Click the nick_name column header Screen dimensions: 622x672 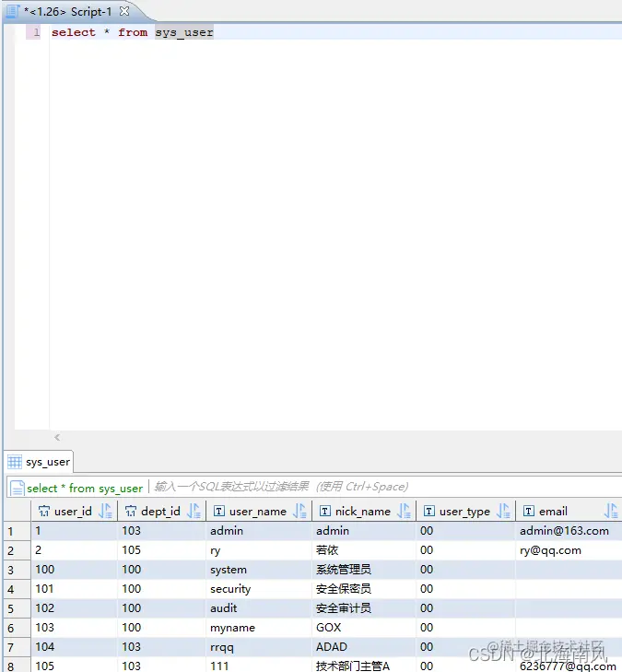[x=364, y=511]
